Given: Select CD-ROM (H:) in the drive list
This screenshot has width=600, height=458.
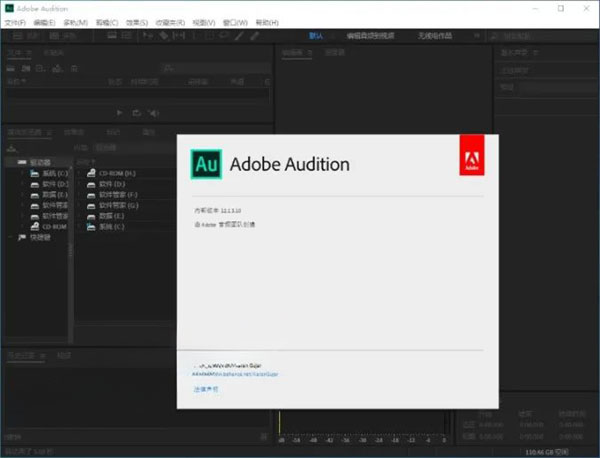Looking at the screenshot, I should coord(117,173).
